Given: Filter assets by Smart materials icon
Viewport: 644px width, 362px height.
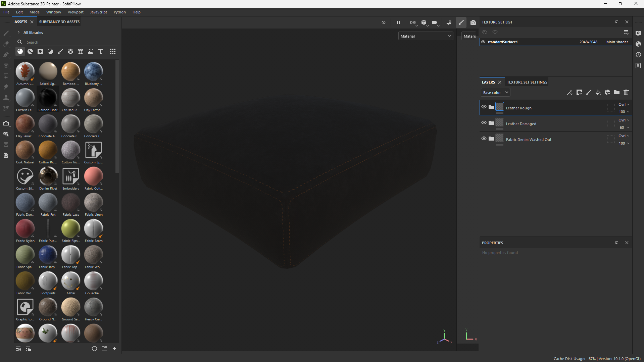Looking at the screenshot, I should pos(30,51).
